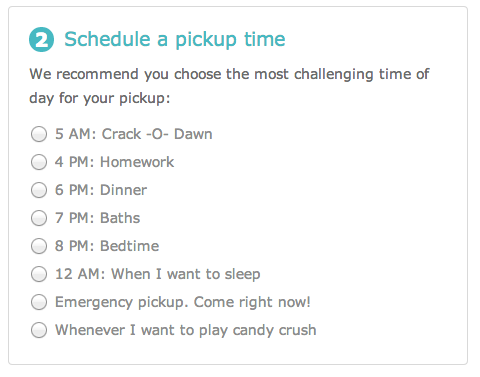
Task: Pick the Emergency pickup radio button
Action: pos(39,302)
